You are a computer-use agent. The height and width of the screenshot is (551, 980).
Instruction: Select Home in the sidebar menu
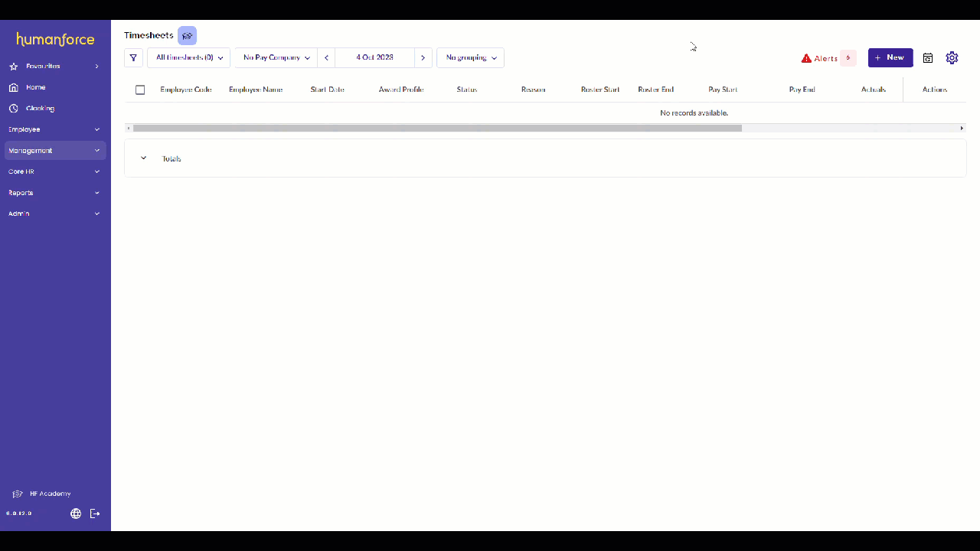point(34,86)
